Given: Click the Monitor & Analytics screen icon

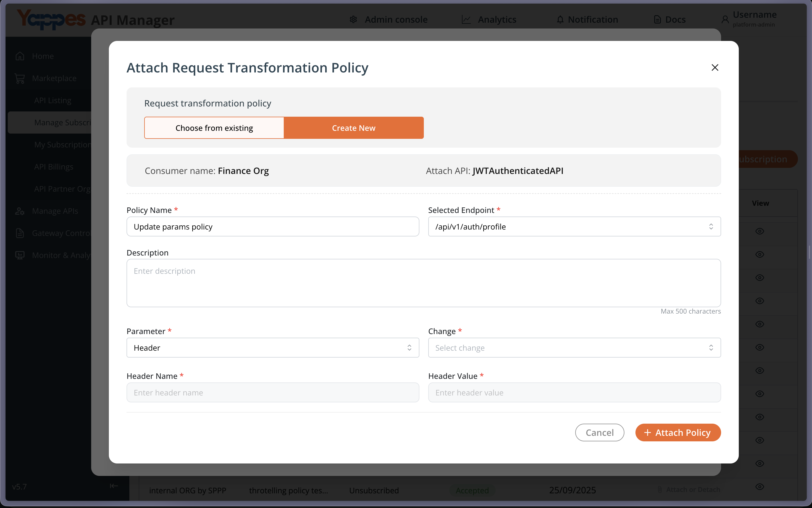Looking at the screenshot, I should pos(20,255).
